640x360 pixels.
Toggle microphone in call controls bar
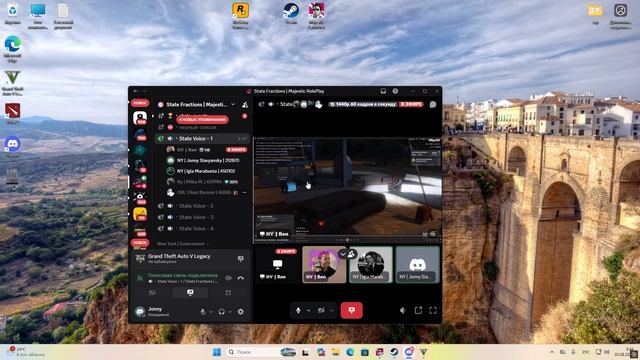pos(298,310)
